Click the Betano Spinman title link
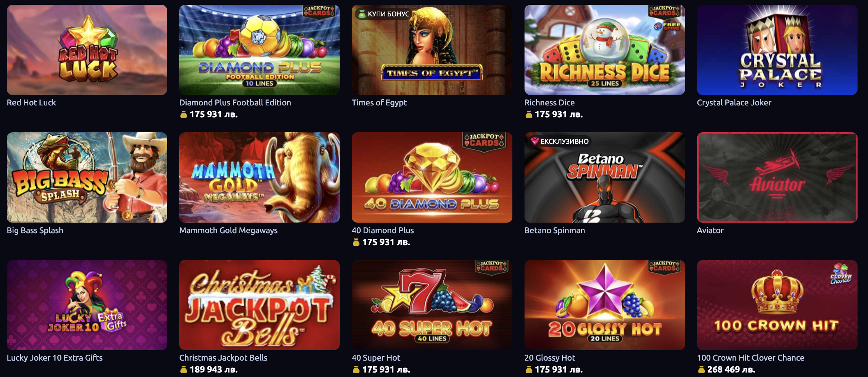868x377 pixels. (x=555, y=230)
